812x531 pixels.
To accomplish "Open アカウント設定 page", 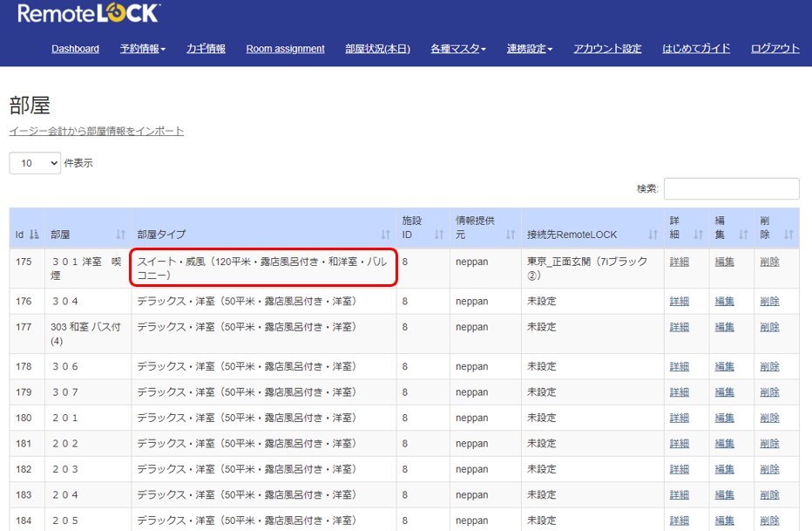I will coord(607,49).
